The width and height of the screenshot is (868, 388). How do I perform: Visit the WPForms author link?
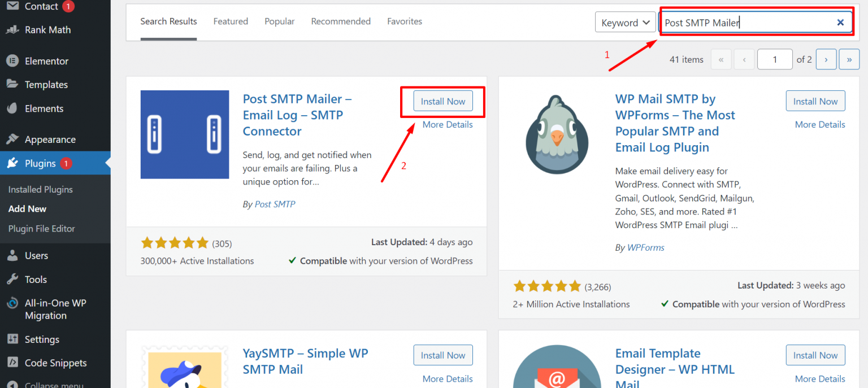point(645,247)
